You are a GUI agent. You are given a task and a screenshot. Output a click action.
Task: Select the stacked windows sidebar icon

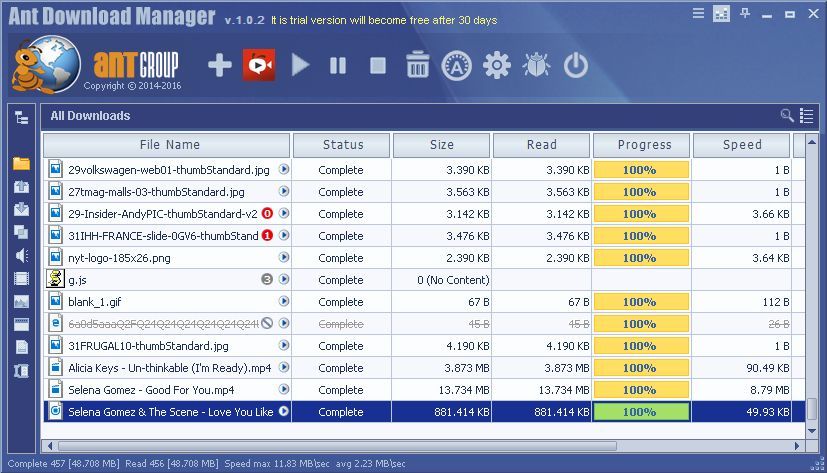pos(21,232)
